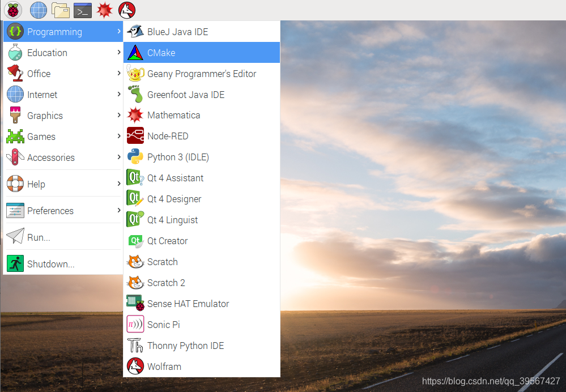Open Sonic Pi entry
The width and height of the screenshot is (566, 392).
202,325
